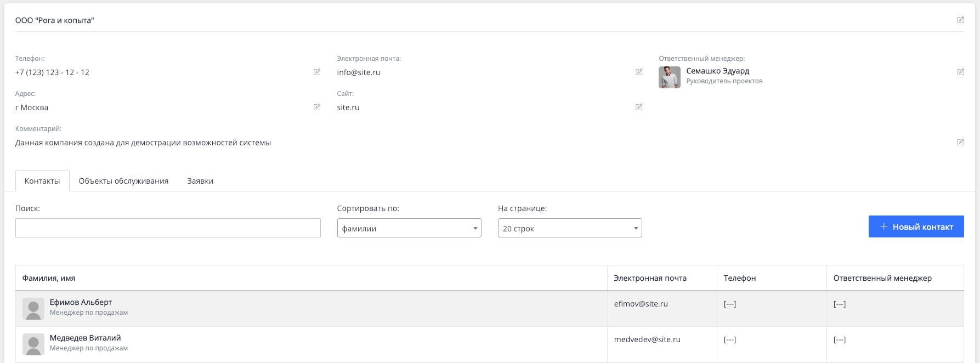The image size is (980, 363).
Task: Click edit icon next to phone number
Action: point(317,72)
